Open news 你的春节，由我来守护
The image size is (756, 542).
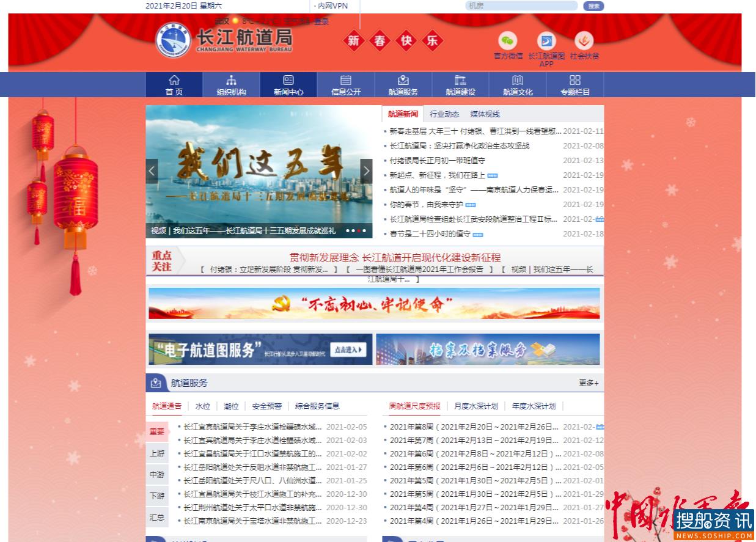(x=426, y=205)
